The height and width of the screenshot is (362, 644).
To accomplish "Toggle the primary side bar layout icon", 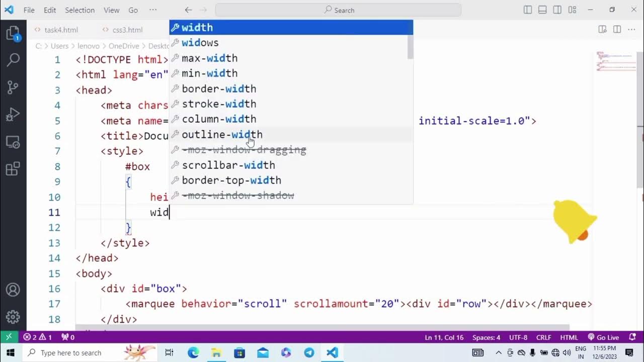I will click(x=528, y=10).
